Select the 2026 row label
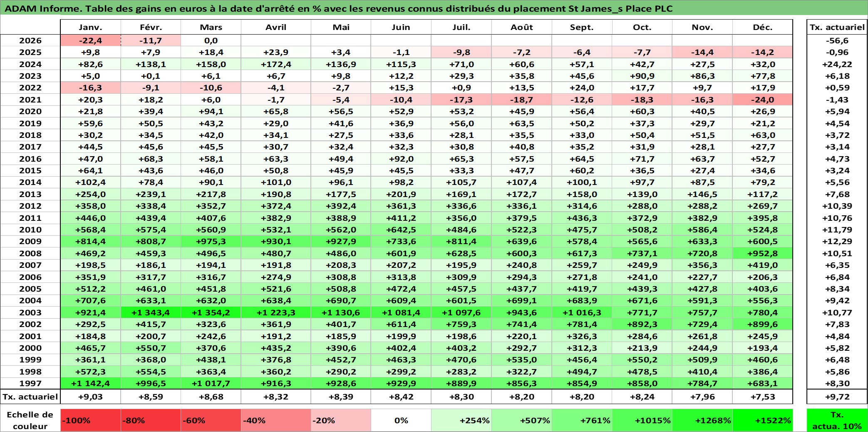The width and height of the screenshot is (868, 432). click(x=30, y=40)
